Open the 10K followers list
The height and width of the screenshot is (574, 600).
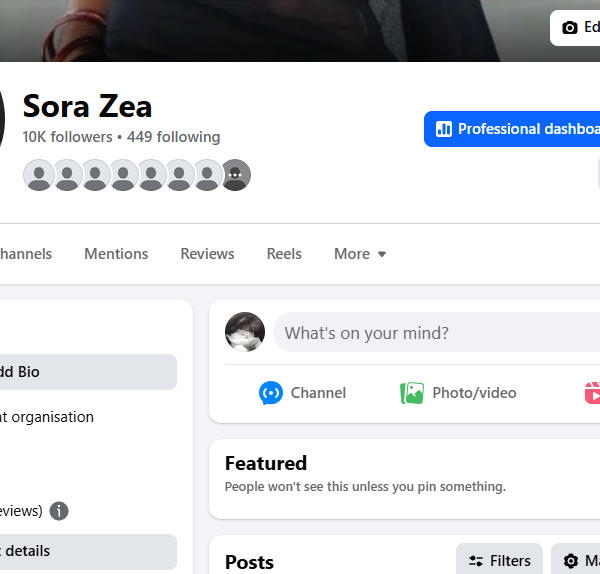click(x=67, y=137)
